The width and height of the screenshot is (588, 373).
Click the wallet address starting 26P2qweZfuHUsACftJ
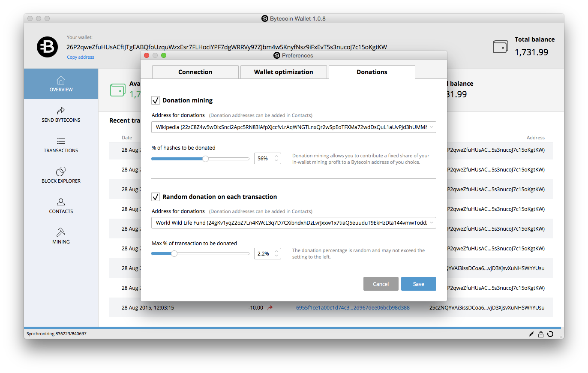point(227,47)
